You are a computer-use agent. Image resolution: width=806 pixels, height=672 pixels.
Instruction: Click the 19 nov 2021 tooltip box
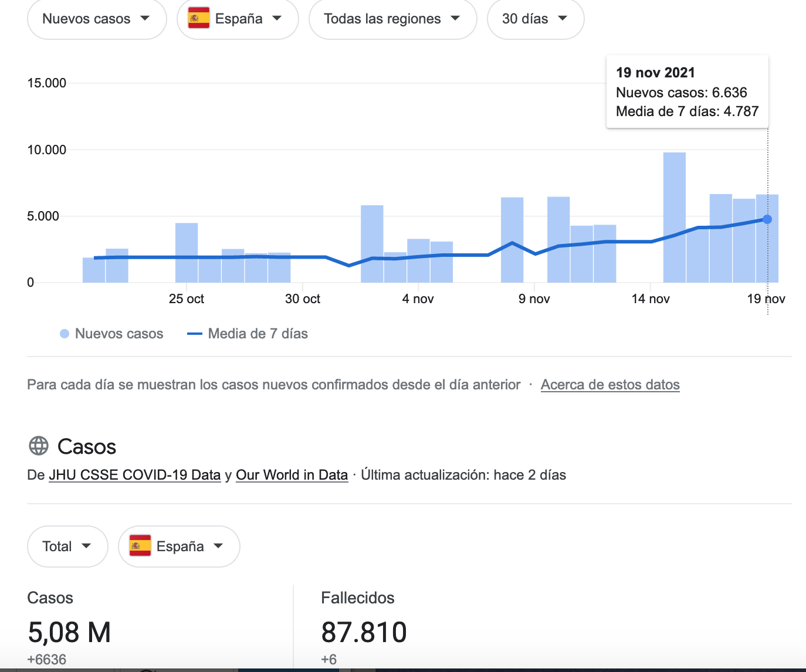click(688, 91)
